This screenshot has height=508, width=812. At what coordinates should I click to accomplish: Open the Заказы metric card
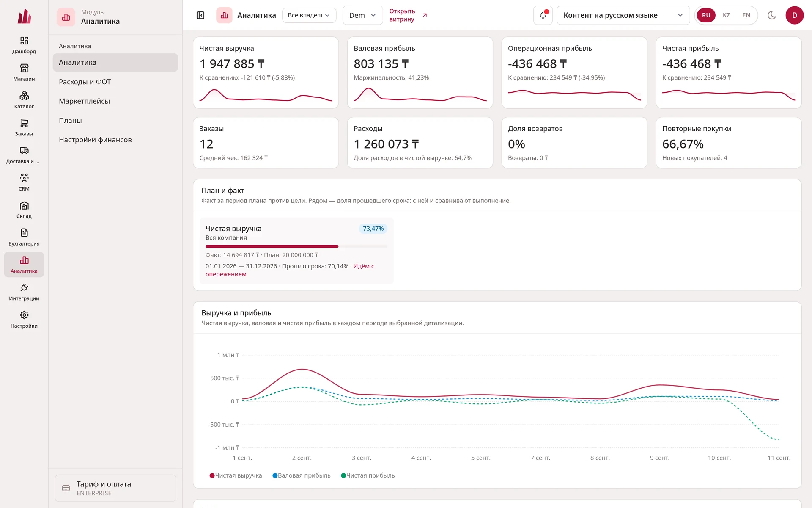[x=266, y=143]
